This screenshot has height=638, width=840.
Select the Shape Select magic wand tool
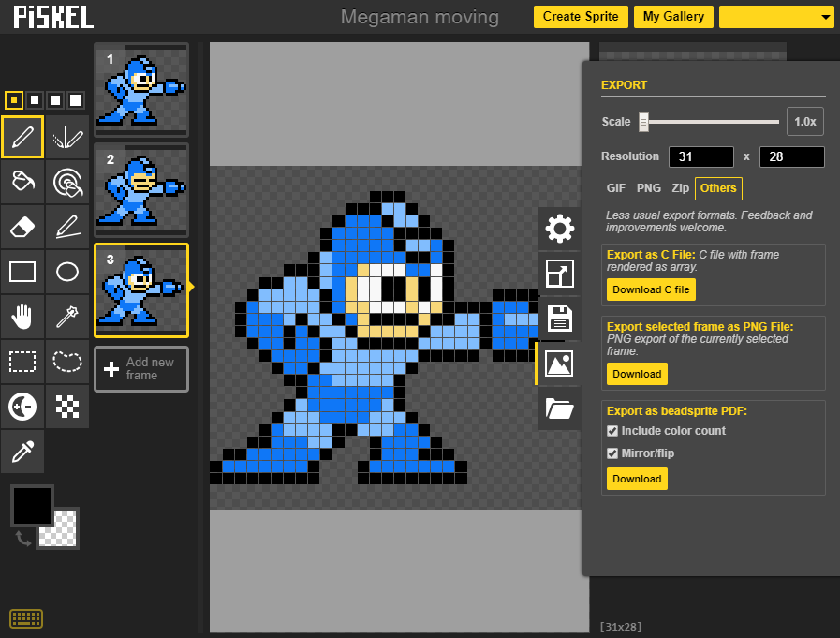[x=67, y=317]
